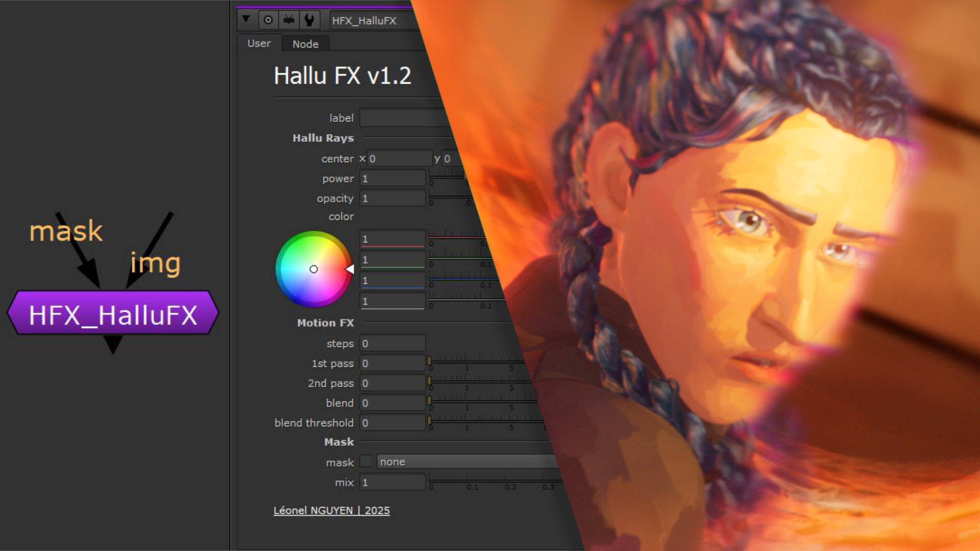Enable the mask checkbox
This screenshot has width=980, height=551.
[365, 461]
